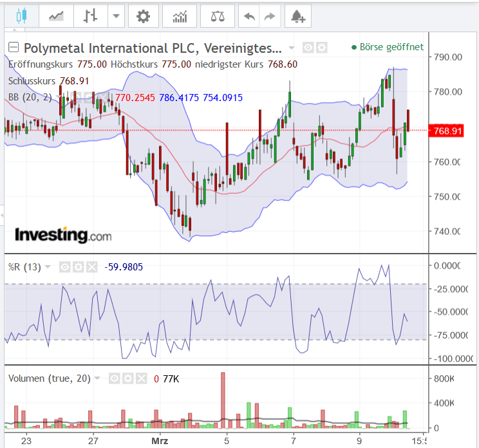Viewport: 479px width, 448px height.
Task: Expand the collapsed panel arrow below the toolbar
Action: (14, 30)
